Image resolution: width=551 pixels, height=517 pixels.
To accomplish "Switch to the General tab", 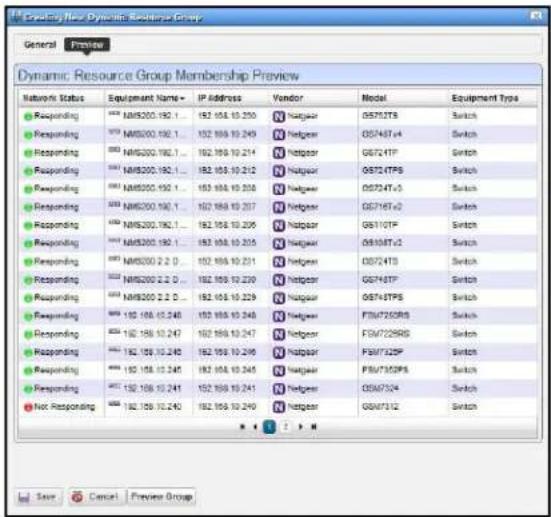I will 40,45.
